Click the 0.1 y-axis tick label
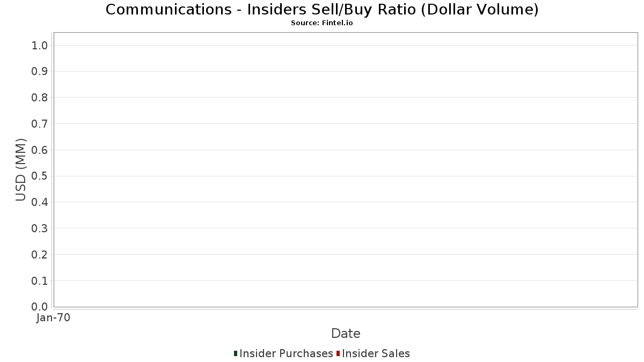This screenshot has width=644, height=362. [40, 280]
